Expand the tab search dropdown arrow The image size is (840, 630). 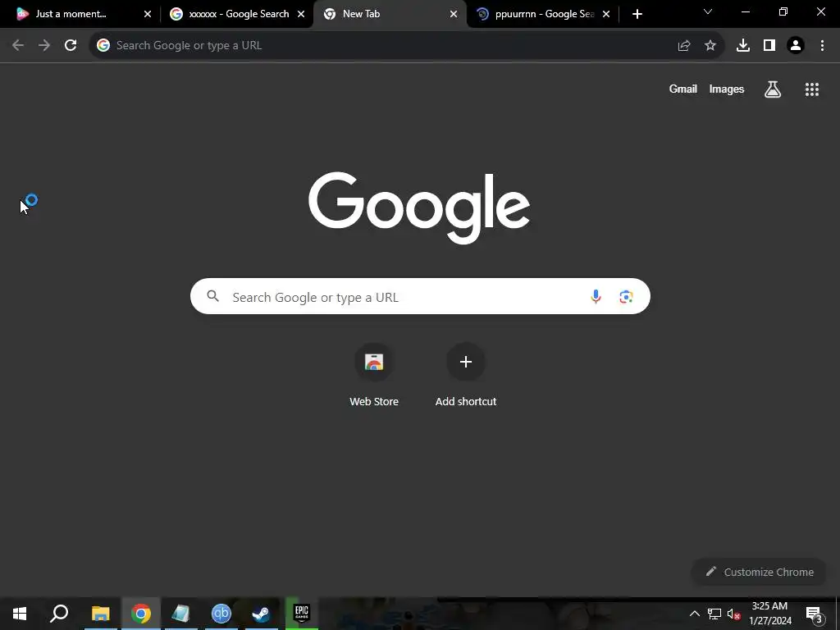(x=708, y=11)
